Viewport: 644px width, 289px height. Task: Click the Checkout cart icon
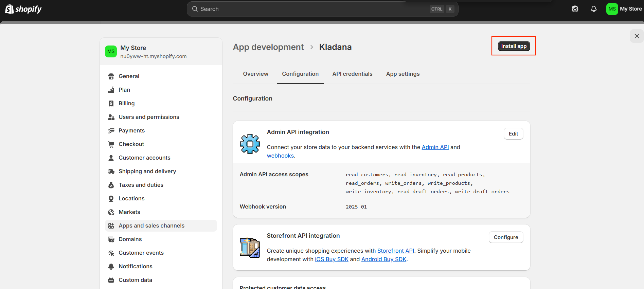(x=111, y=144)
